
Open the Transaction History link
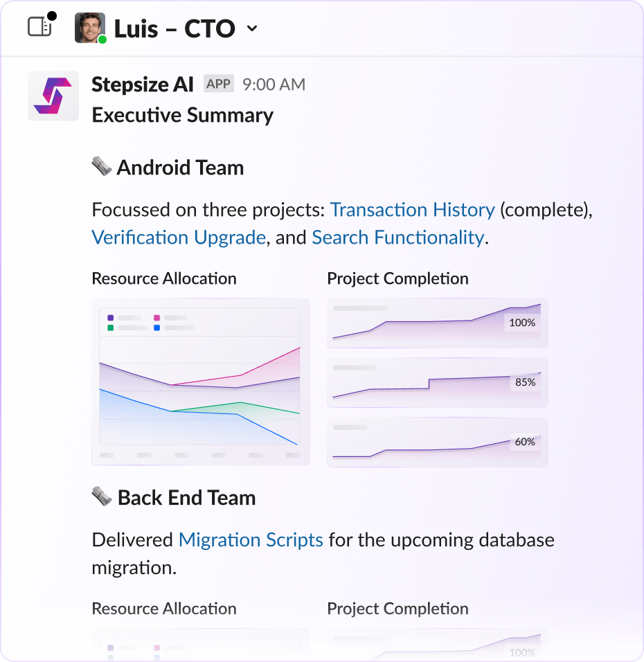pyautogui.click(x=412, y=210)
